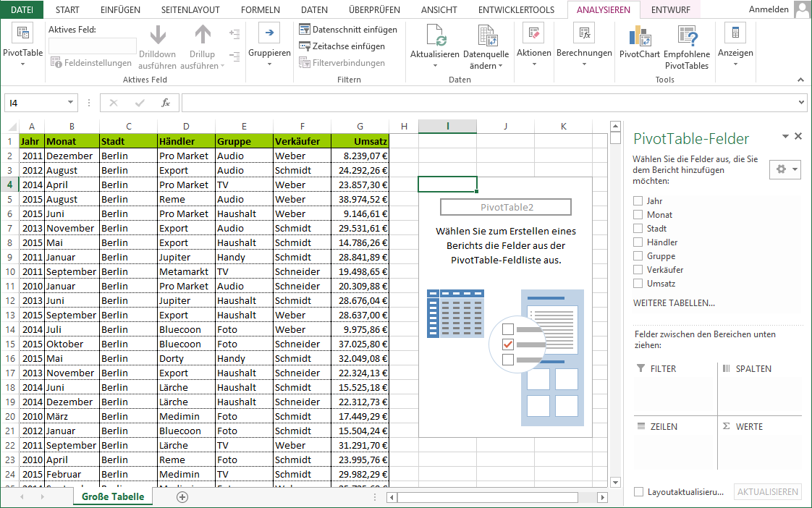Click Anmelden to sign in
Viewport: 812px width, 508px height.
pos(769,10)
